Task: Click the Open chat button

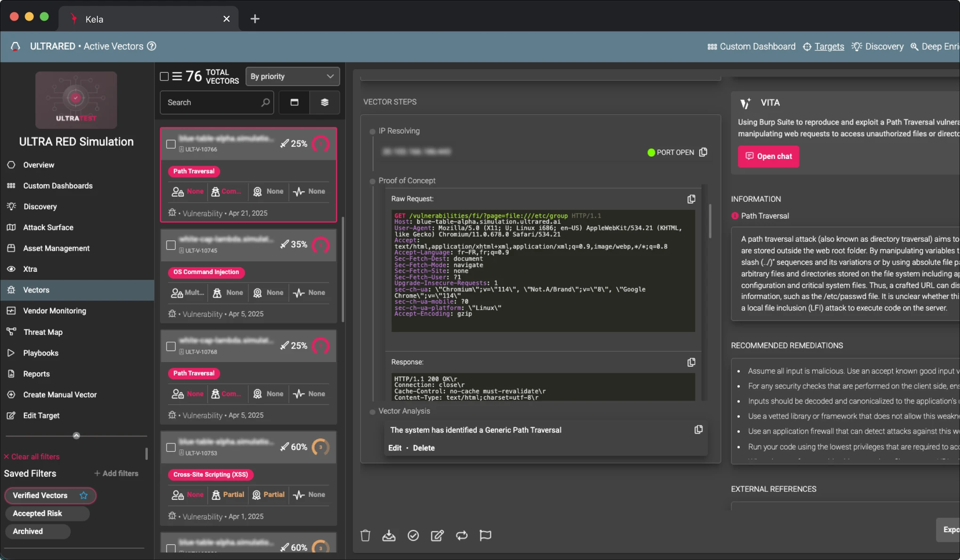Action: click(x=768, y=157)
